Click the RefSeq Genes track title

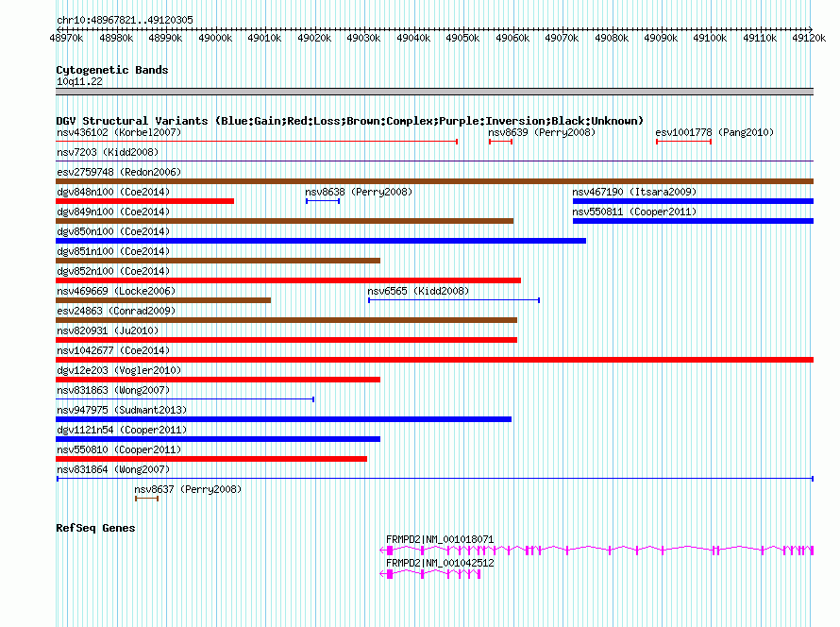(95, 528)
